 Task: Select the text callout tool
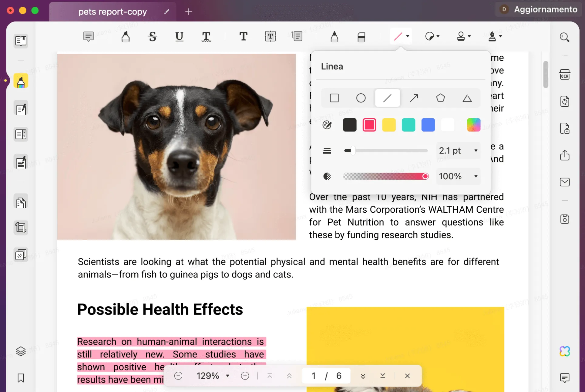[x=297, y=36]
